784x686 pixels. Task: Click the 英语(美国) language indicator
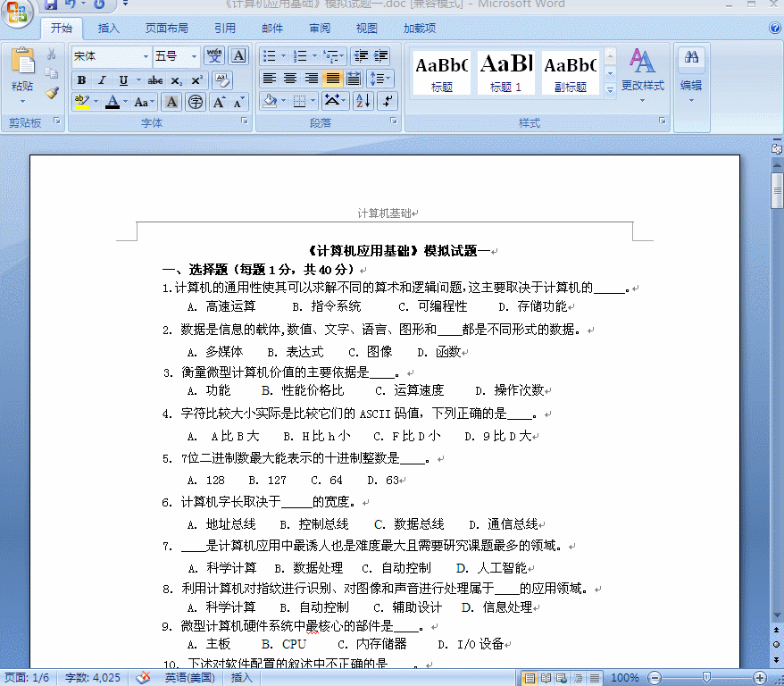click(190, 678)
